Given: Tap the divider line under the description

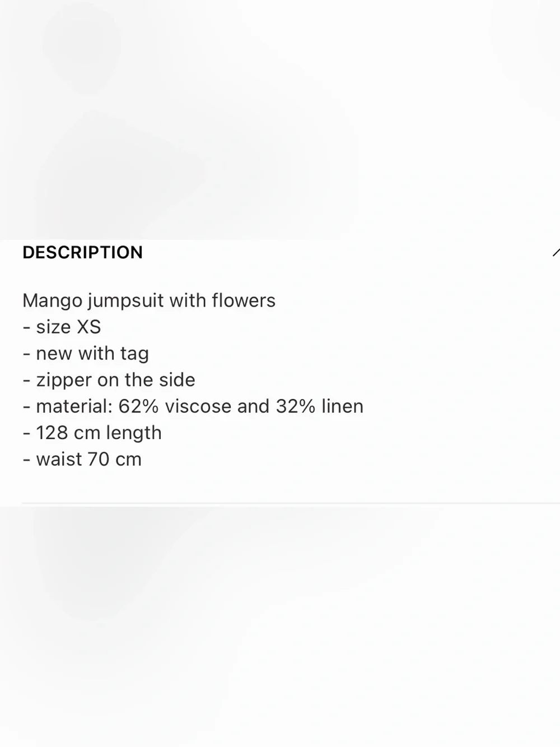Looking at the screenshot, I should coord(291,503).
